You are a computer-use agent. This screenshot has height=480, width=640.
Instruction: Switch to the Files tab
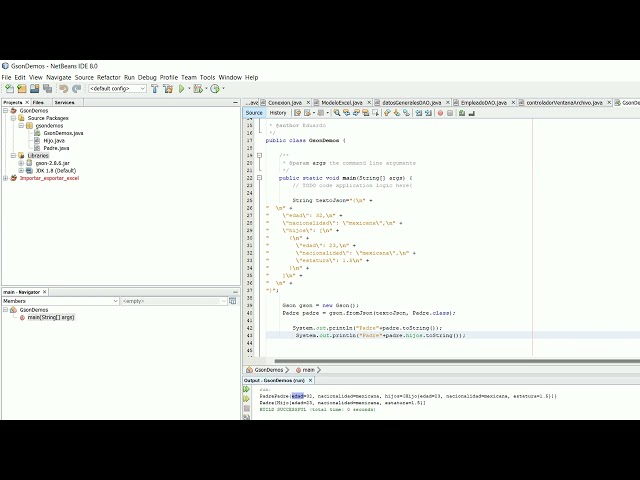click(x=38, y=102)
